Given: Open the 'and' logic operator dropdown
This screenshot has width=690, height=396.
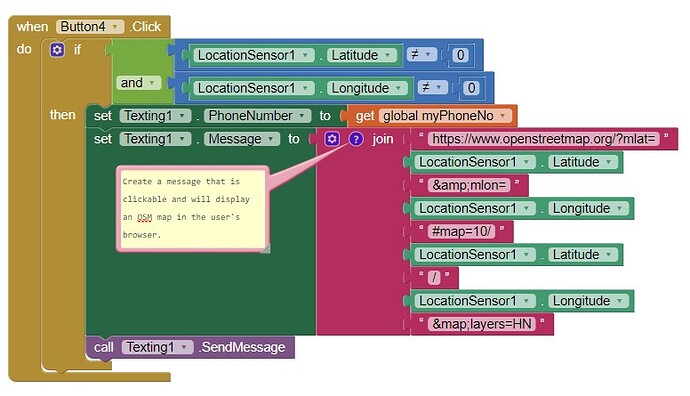Looking at the screenshot, I should (x=138, y=83).
